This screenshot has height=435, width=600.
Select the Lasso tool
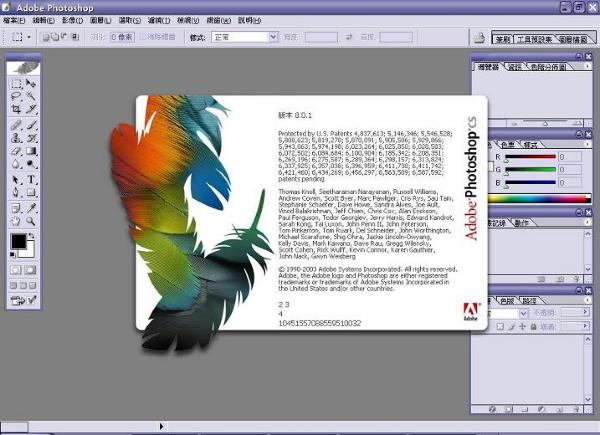tap(16, 96)
